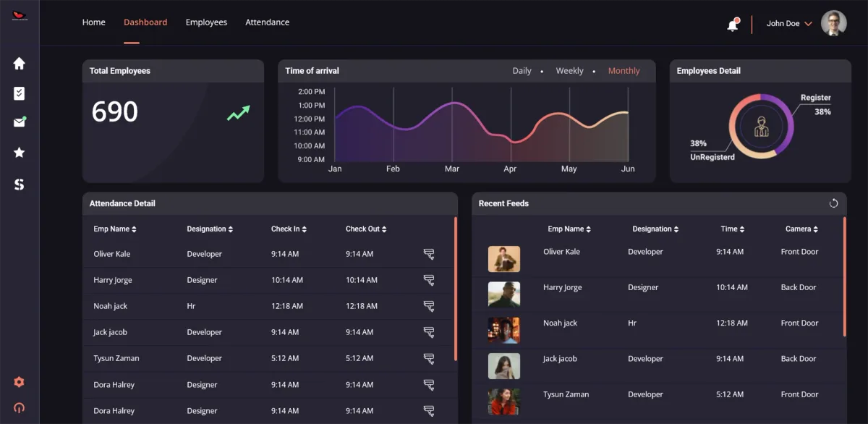Select the Dashboard tab
Screen dimensions: 868x424
click(145, 22)
